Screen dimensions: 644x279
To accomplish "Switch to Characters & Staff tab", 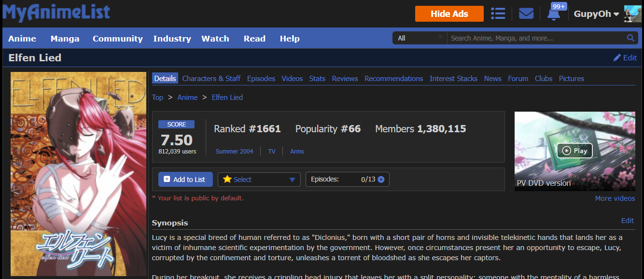I will point(211,78).
